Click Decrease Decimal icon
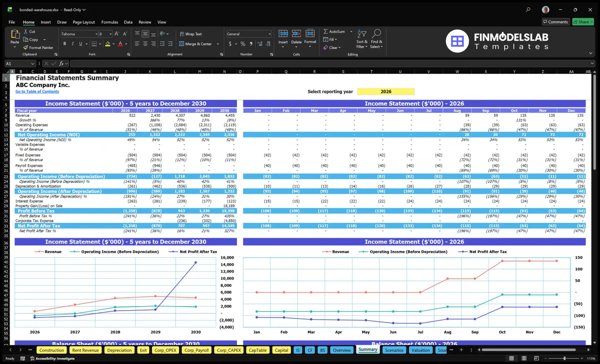Screen dimensions: 600x364 pos(268,44)
